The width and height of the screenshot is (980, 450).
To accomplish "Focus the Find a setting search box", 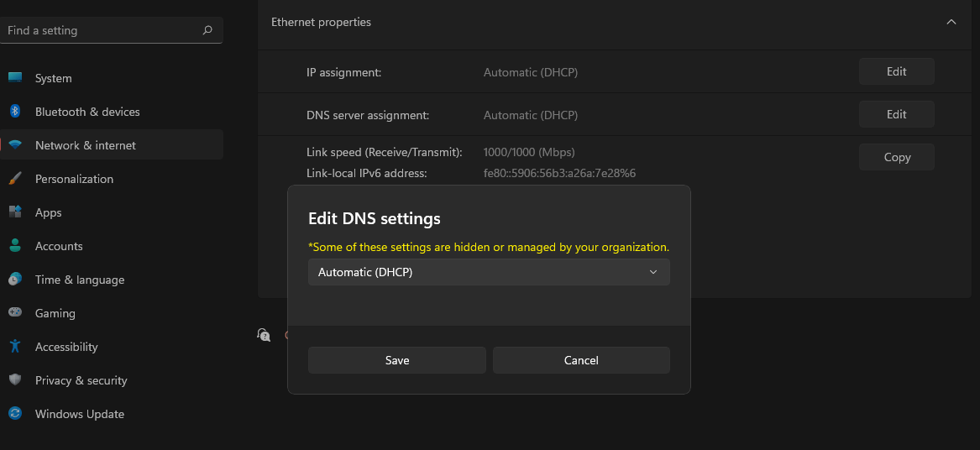I will [x=111, y=30].
